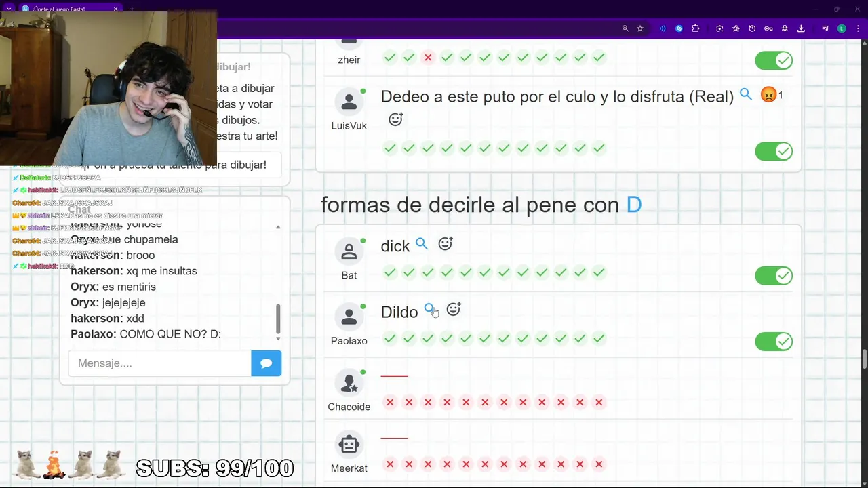Click the red X vote in zheir's row
Image resolution: width=868 pixels, height=488 pixels.
coord(428,58)
